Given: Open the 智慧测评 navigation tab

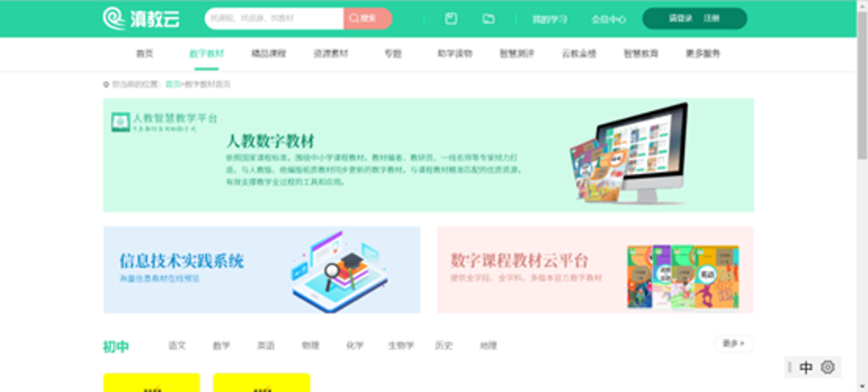Looking at the screenshot, I should [516, 53].
